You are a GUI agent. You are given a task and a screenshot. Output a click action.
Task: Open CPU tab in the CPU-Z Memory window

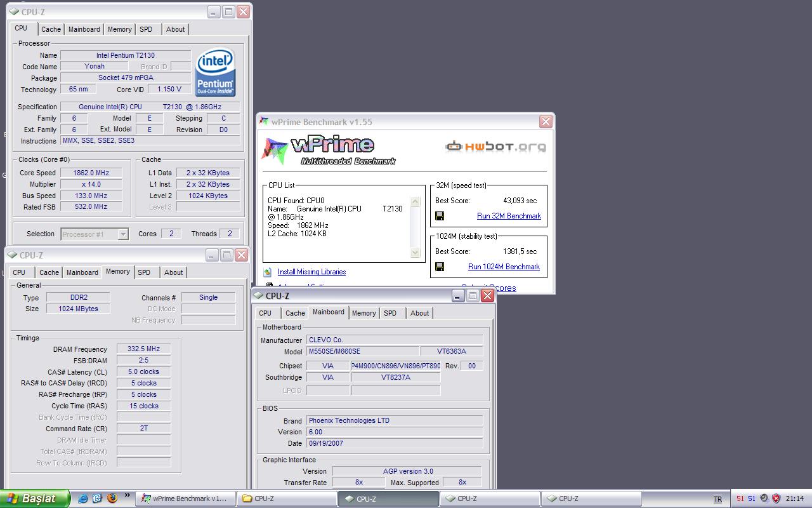pos(20,272)
